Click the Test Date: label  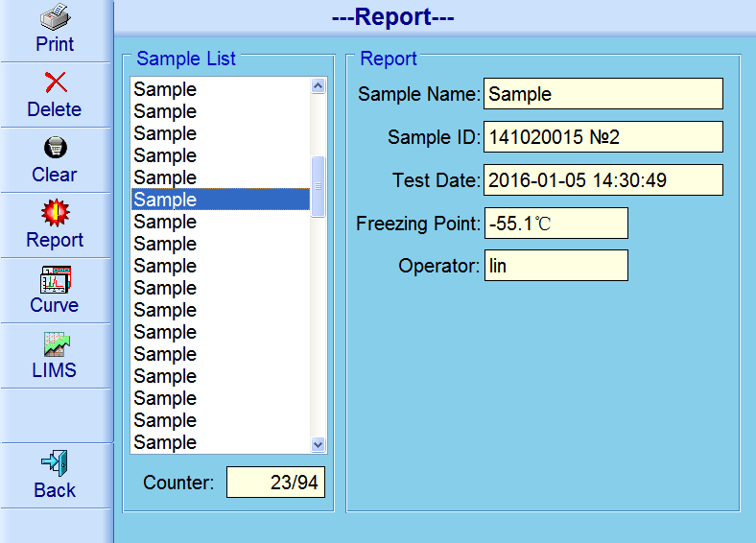point(437,180)
